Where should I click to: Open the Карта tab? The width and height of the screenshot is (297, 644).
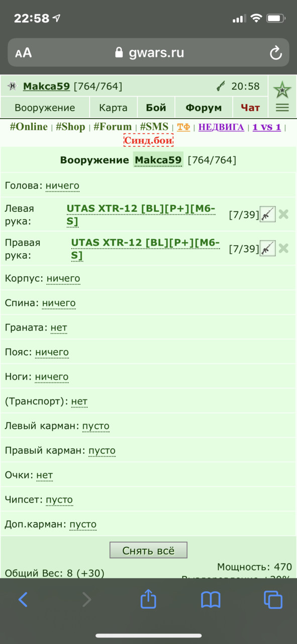coord(113,108)
